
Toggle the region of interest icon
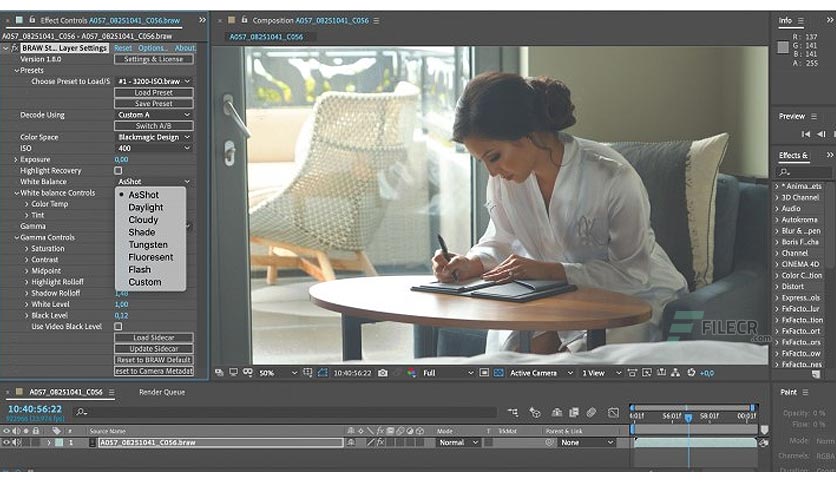pyautogui.click(x=484, y=373)
